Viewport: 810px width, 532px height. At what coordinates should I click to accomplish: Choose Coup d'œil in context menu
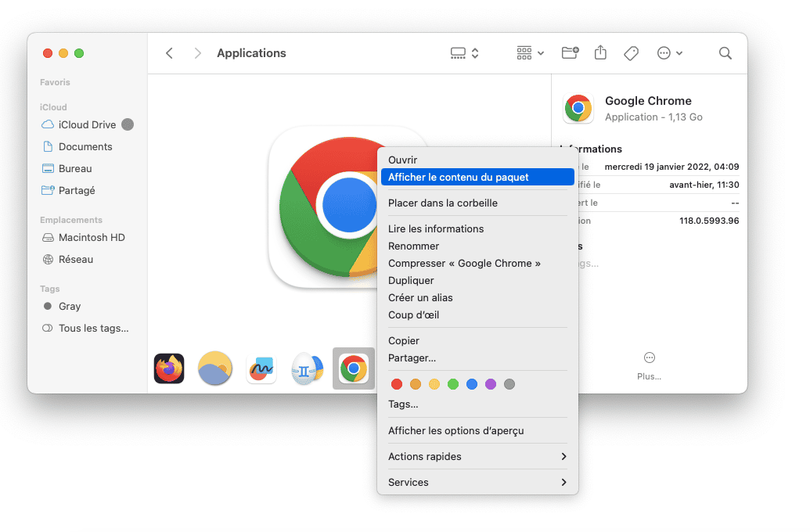point(478,315)
